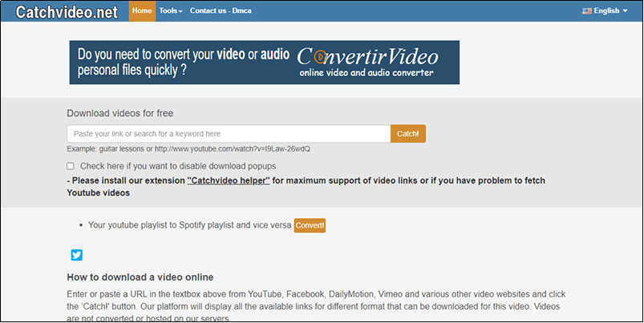
Task: Check the disable download popups checkbox
Action: pos(71,166)
